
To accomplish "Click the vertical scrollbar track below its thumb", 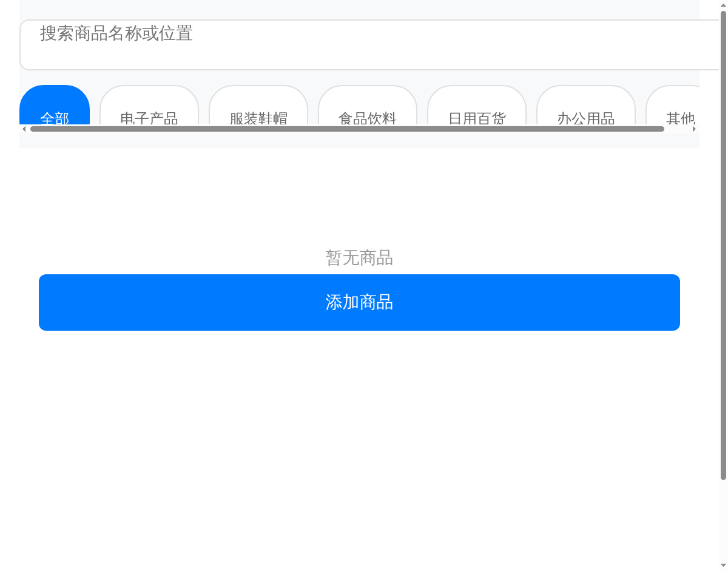I will click(723, 522).
